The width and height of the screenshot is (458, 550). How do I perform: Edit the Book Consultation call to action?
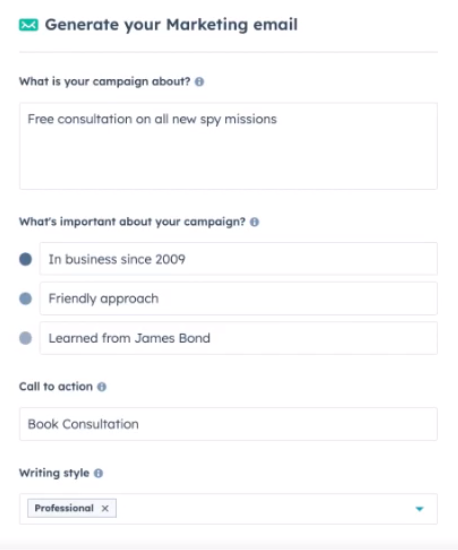[x=228, y=424]
